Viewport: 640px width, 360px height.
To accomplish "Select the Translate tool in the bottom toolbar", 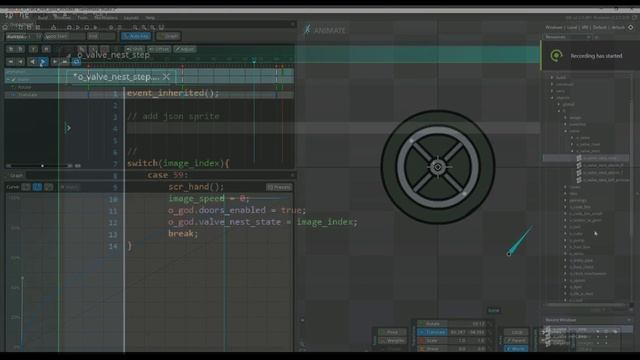I will pyautogui.click(x=432, y=332).
